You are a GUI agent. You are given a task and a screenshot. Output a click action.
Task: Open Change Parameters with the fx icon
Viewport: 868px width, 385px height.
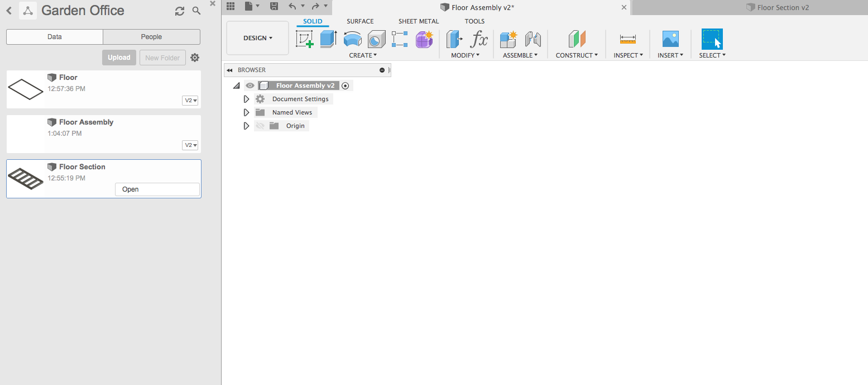[479, 38]
